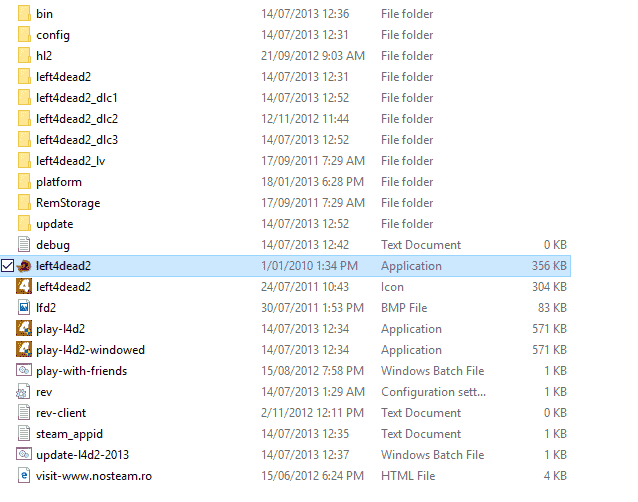Screen dimensions: 638x502
Task: Select the 'rev-client' file name
Action: pos(61,413)
